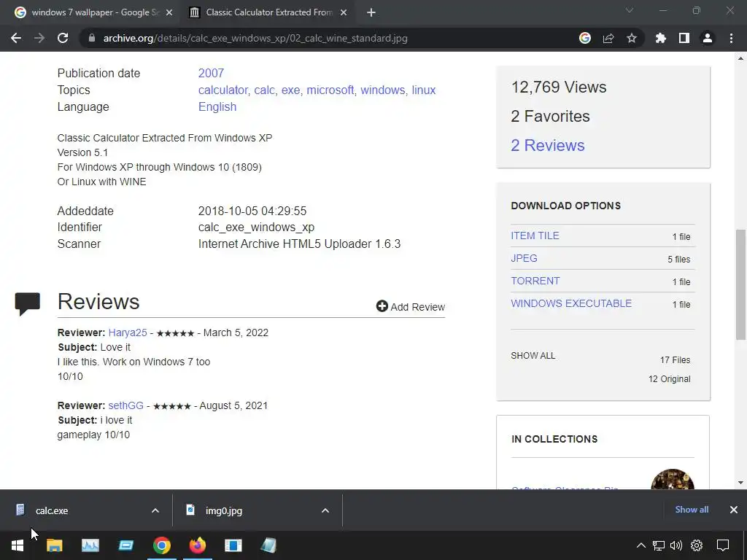747x560 pixels.
Task: Share this page via the share icon
Action: click(608, 38)
